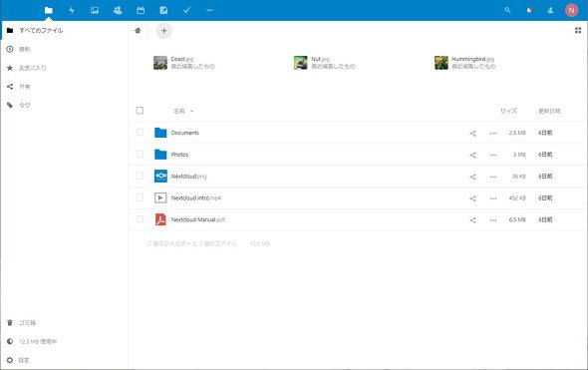
Task: Open the Activity lightning bolt app
Action: point(72,10)
